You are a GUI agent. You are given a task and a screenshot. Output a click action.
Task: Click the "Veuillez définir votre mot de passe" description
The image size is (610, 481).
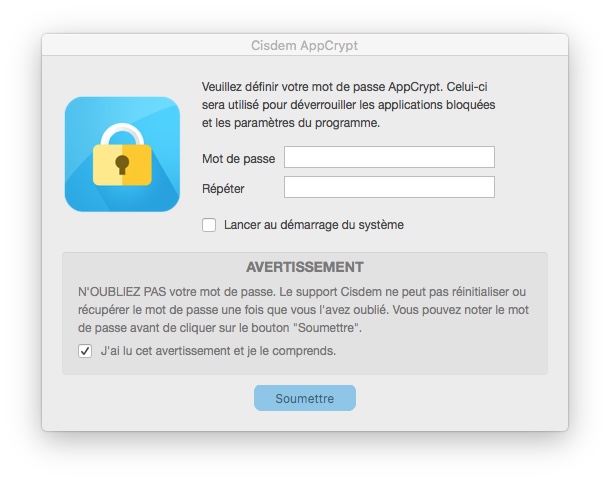[348, 105]
